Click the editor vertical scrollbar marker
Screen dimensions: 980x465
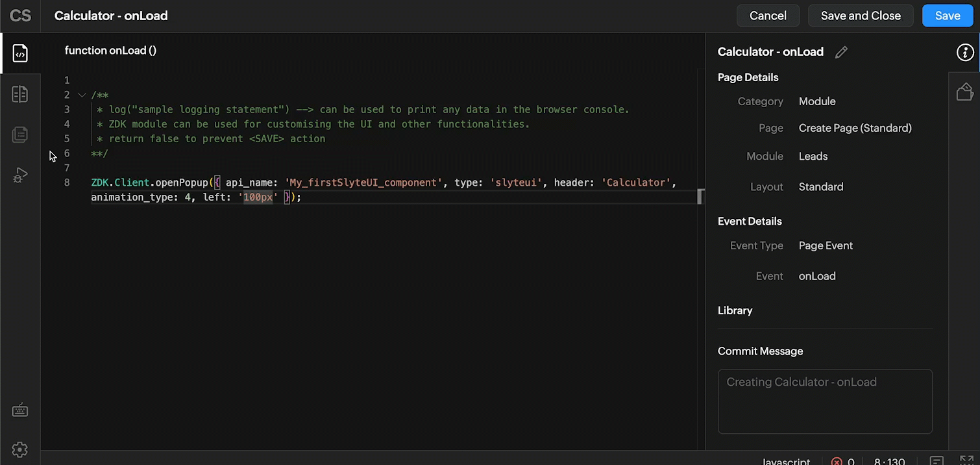click(x=700, y=197)
